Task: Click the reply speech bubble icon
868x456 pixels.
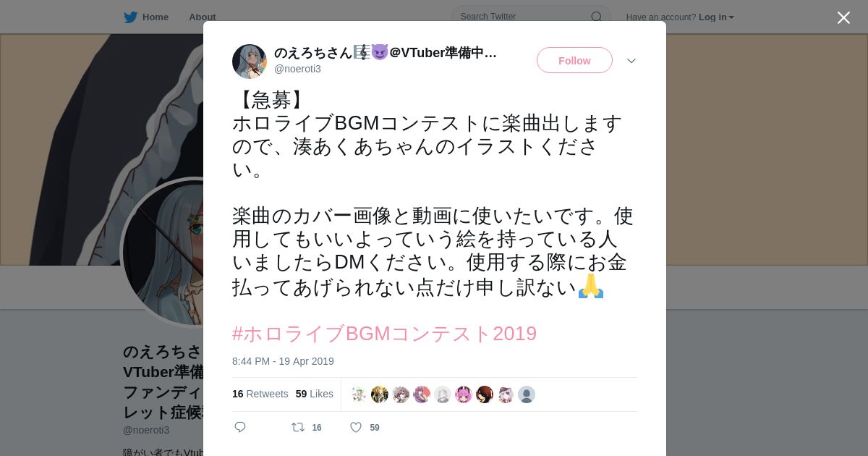Action: pyautogui.click(x=240, y=427)
